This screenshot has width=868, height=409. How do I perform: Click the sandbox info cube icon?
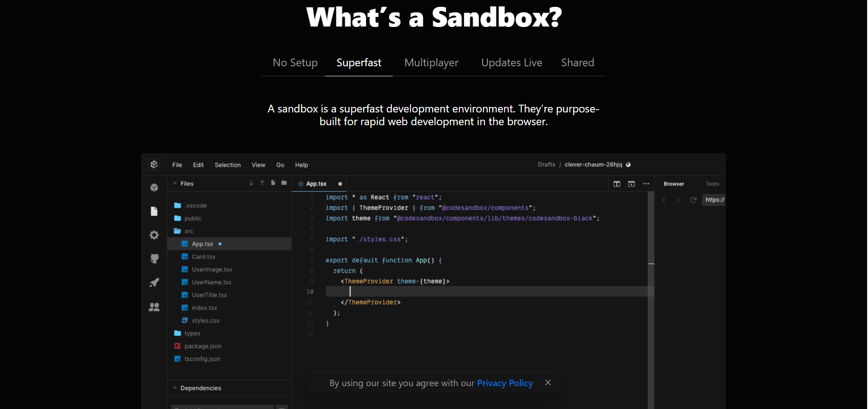[154, 187]
